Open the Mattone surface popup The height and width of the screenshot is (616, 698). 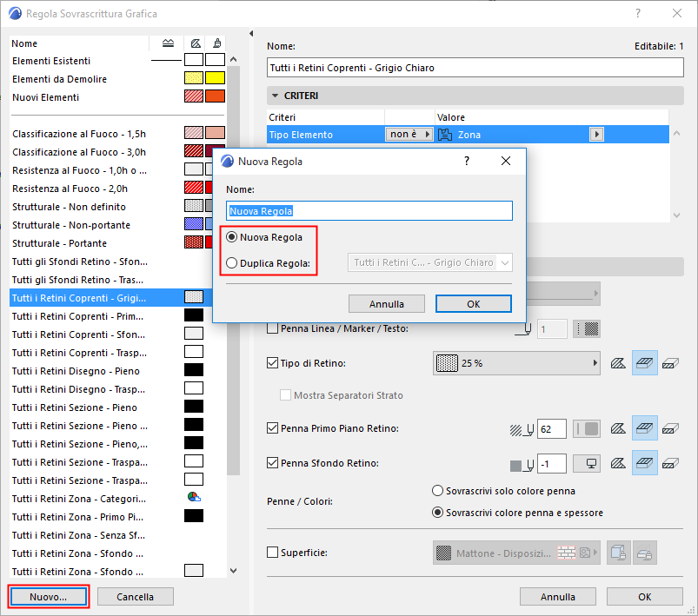click(x=516, y=553)
